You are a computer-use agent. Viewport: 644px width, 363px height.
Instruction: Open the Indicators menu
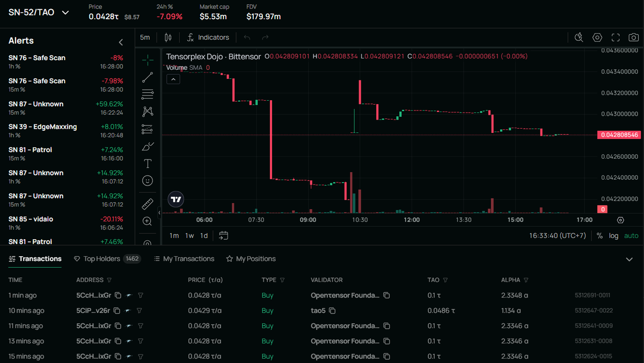click(208, 38)
